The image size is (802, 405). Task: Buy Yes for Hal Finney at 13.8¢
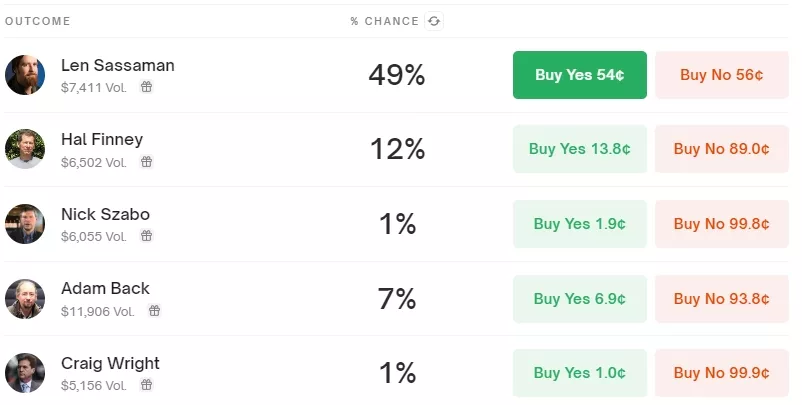(580, 149)
